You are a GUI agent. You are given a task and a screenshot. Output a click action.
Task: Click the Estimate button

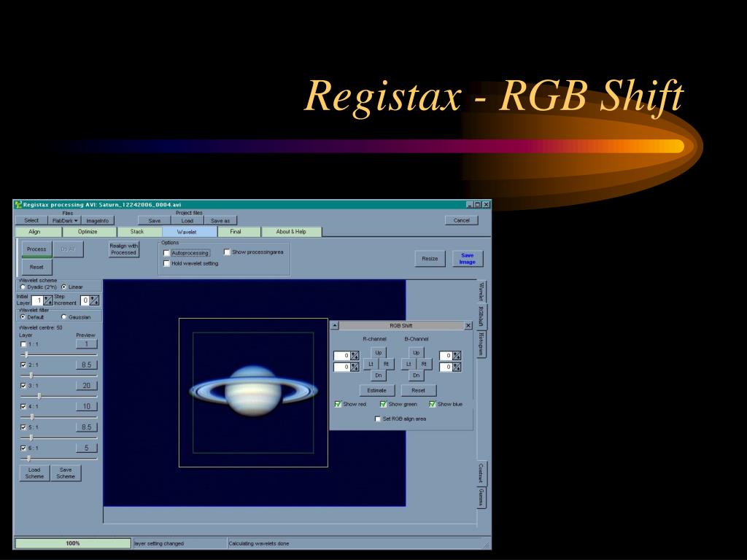click(377, 391)
